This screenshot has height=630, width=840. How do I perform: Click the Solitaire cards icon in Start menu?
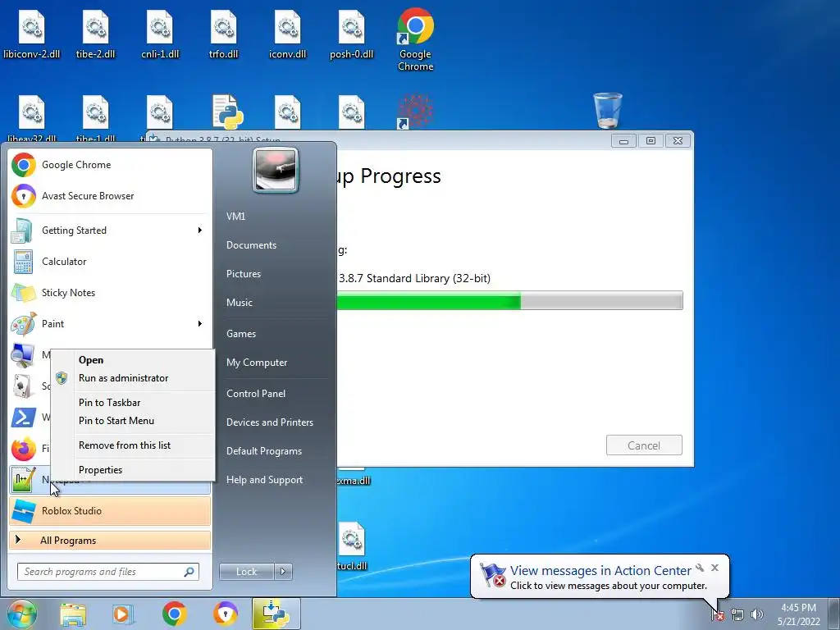[23, 386]
